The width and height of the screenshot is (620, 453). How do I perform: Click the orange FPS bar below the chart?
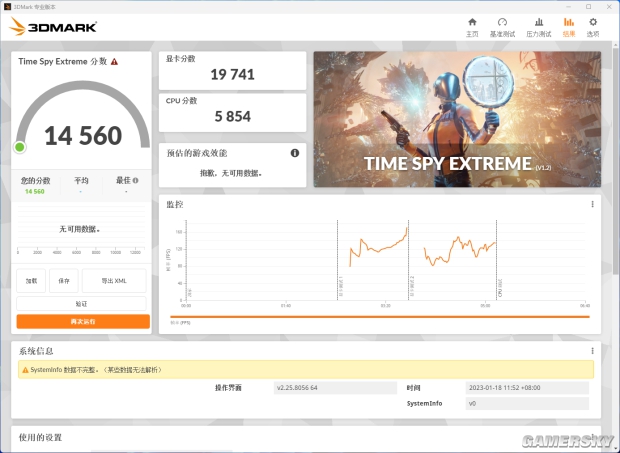pyautogui.click(x=380, y=317)
